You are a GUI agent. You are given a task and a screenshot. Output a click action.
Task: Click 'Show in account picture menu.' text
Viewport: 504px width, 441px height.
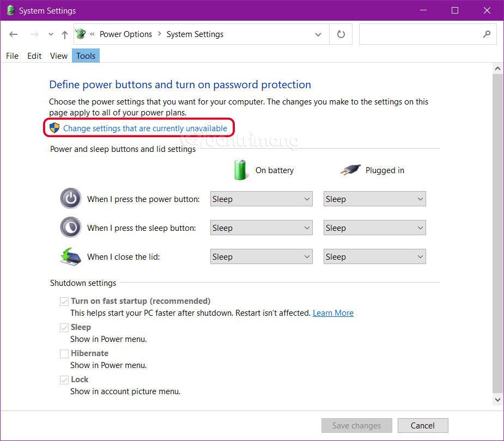(x=125, y=391)
